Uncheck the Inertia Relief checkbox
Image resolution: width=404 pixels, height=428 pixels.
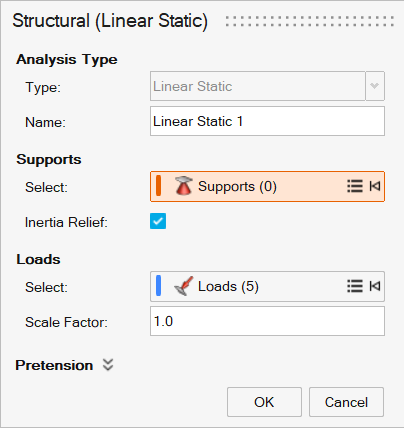click(x=158, y=221)
